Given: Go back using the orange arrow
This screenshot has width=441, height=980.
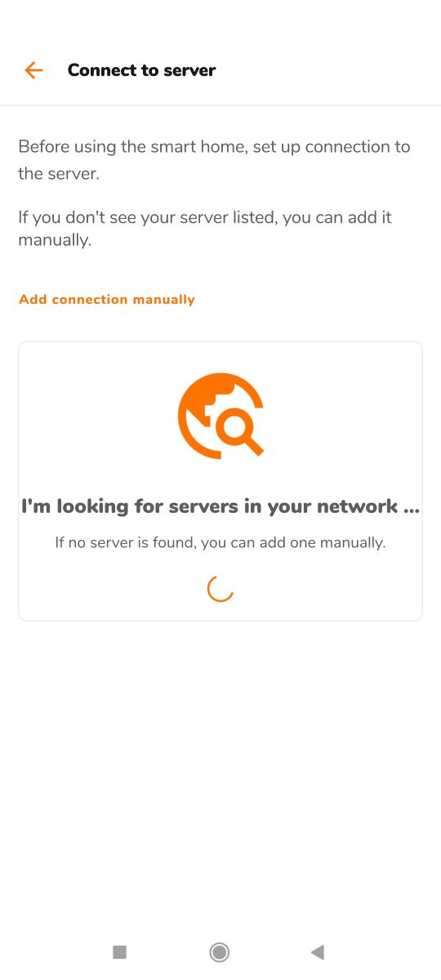Looking at the screenshot, I should [x=33, y=70].
